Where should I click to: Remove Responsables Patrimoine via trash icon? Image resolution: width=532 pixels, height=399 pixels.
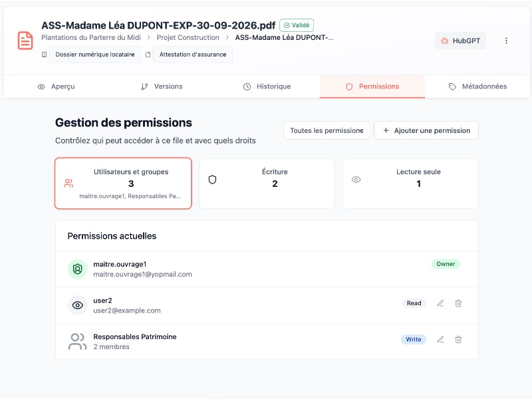(x=458, y=339)
